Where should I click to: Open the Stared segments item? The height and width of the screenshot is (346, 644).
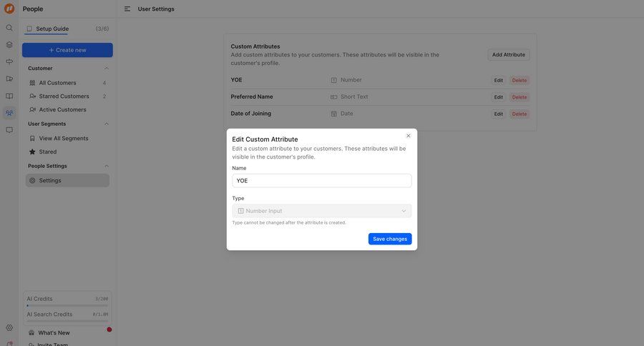(x=67, y=152)
